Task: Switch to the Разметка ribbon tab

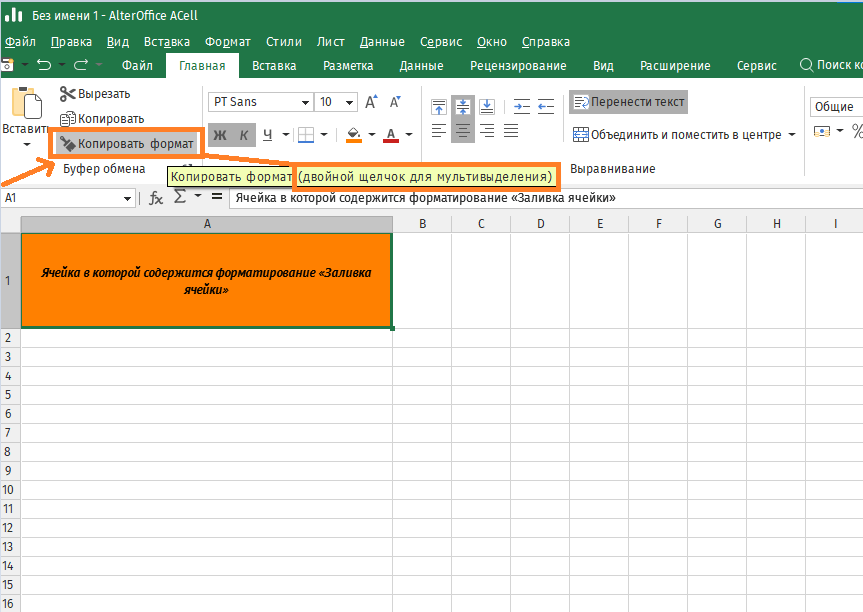Action: point(348,66)
